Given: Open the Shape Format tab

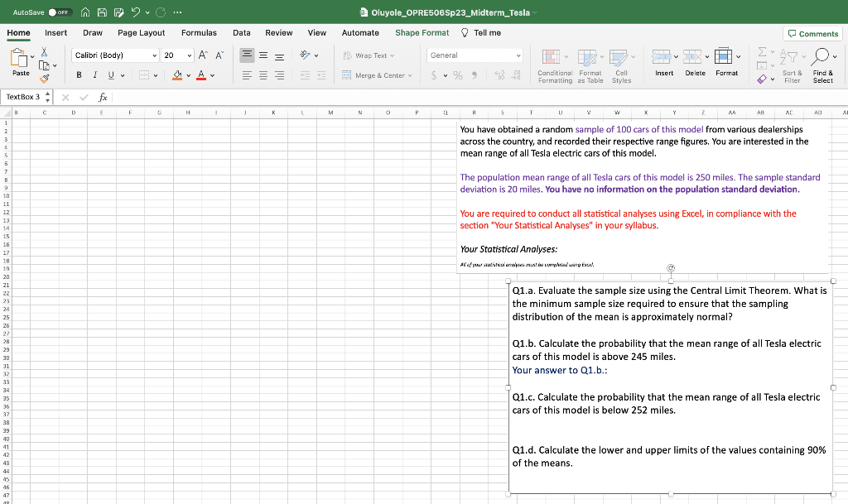Looking at the screenshot, I should point(421,32).
